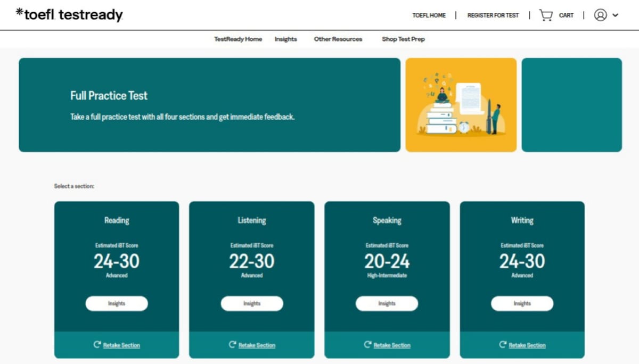Open the shopping cart icon
This screenshot has height=364, width=639.
pos(546,15)
